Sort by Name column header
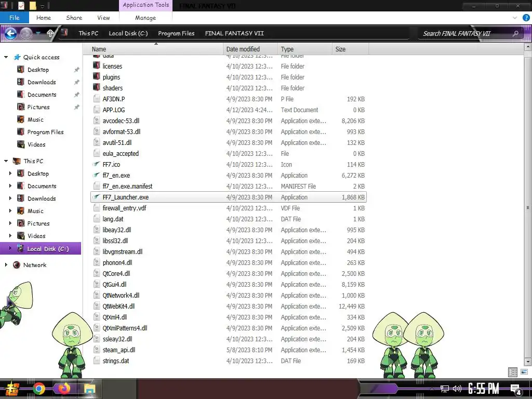The width and height of the screenshot is (532, 399). pos(153,49)
